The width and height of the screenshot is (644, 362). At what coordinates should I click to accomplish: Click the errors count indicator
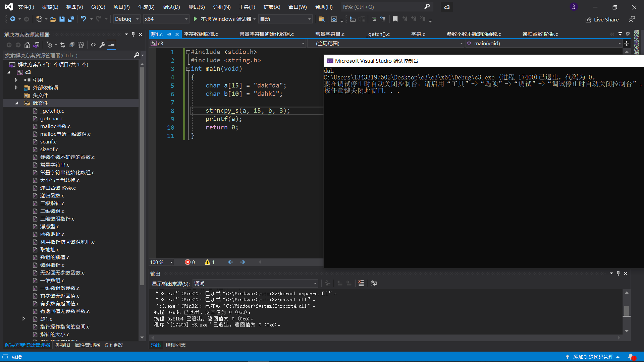190,262
